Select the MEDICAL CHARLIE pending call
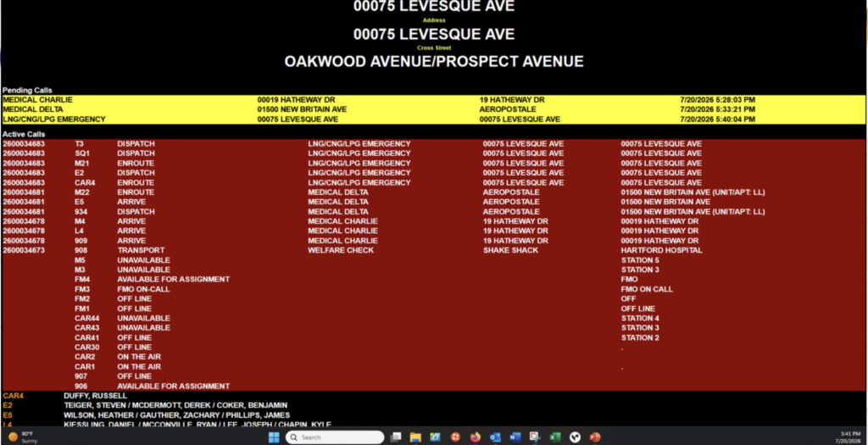The width and height of the screenshot is (868, 445). (37, 100)
